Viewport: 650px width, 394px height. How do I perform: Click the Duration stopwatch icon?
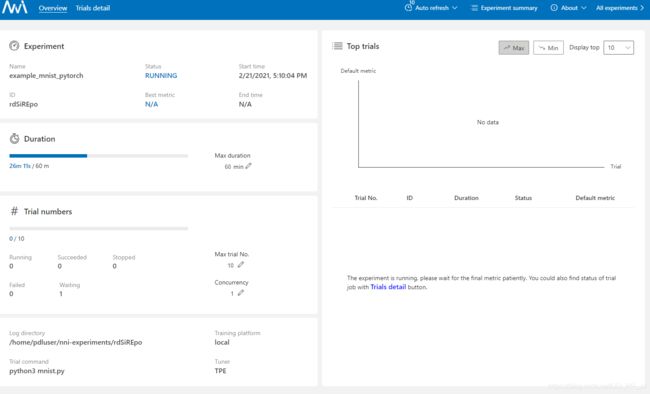click(x=15, y=139)
